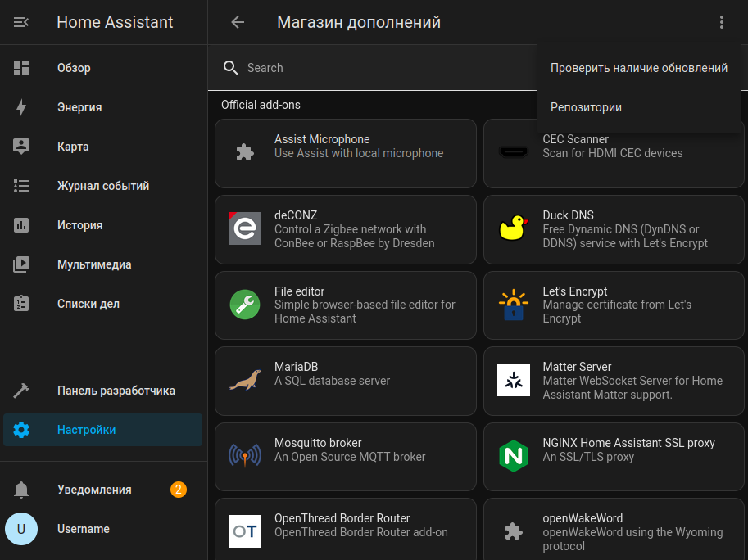Select the NGINX green hexagon icon
Image resolution: width=748 pixels, height=560 pixels.
coord(514,456)
